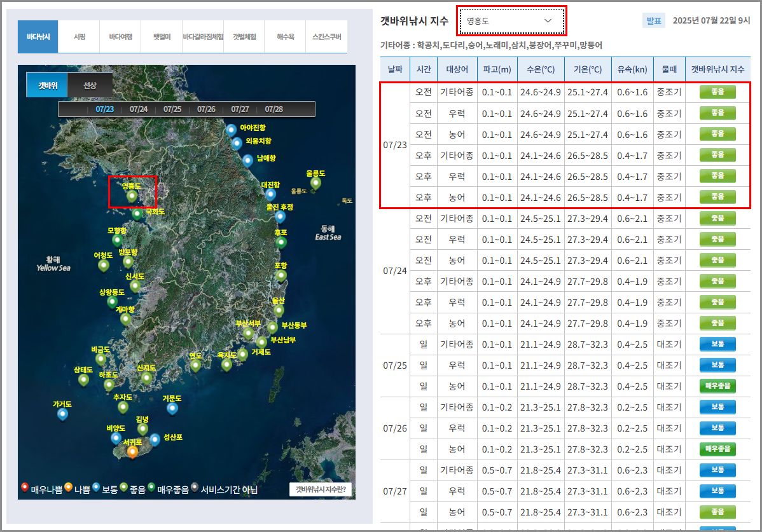
Task: Click the 발표 button
Action: 654,21
